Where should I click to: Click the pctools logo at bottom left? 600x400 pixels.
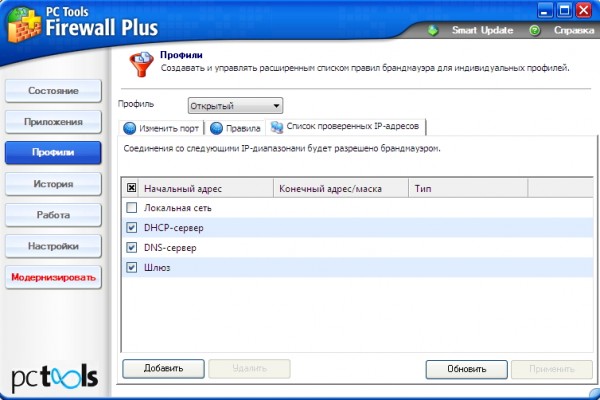[54, 378]
